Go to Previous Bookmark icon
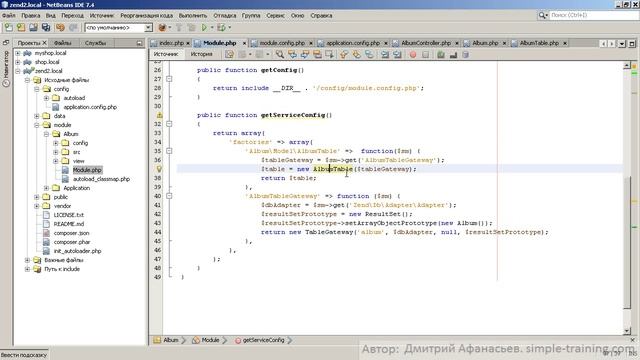Screen dimensions: 640x360 point(344,54)
